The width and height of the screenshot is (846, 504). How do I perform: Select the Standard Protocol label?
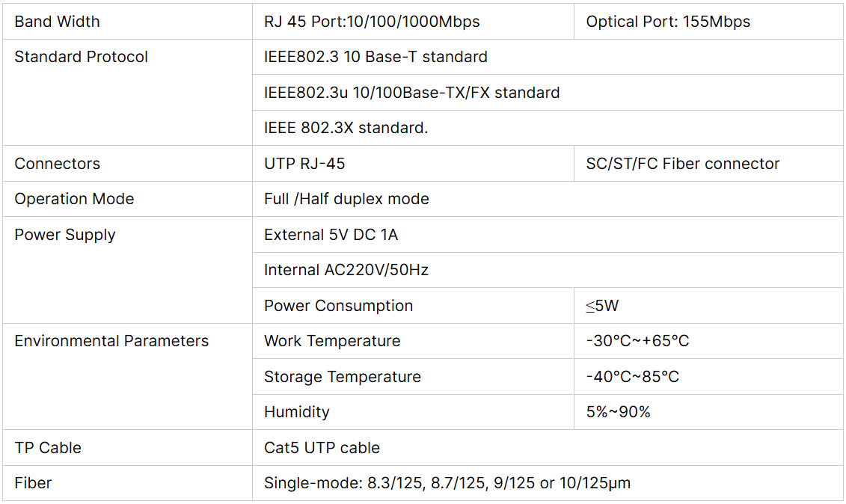[x=82, y=57]
